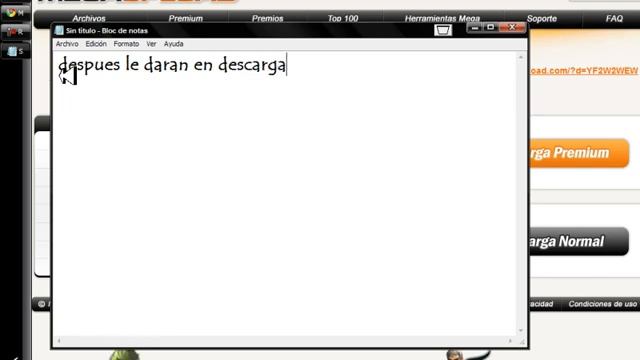
Task: Click the Notepad icon in the title bar
Action: click(x=59, y=31)
